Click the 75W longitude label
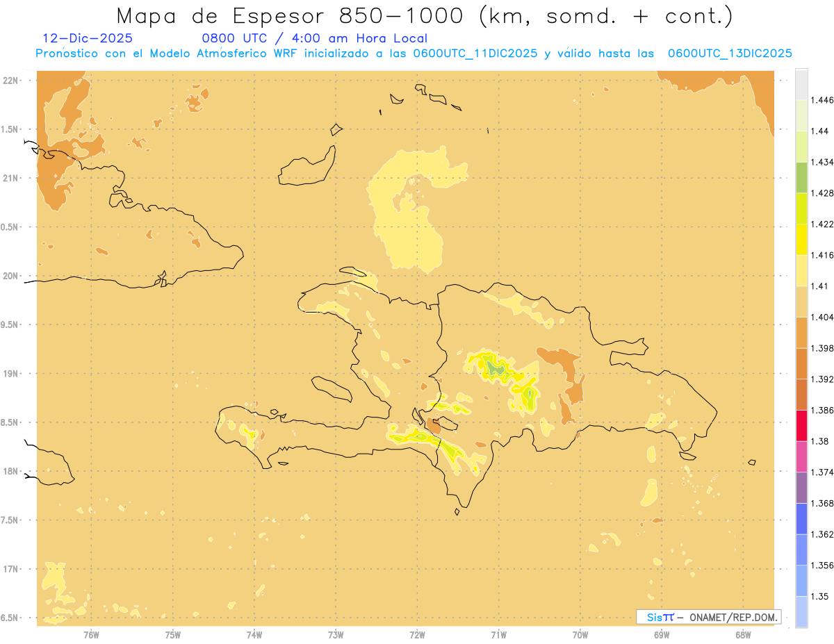This screenshot has width=834, height=644. click(173, 635)
